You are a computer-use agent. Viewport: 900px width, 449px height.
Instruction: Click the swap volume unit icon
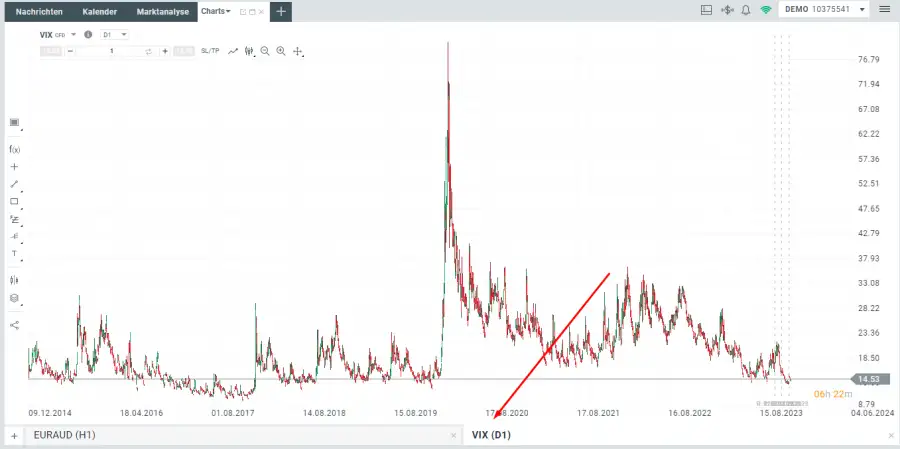(x=149, y=51)
